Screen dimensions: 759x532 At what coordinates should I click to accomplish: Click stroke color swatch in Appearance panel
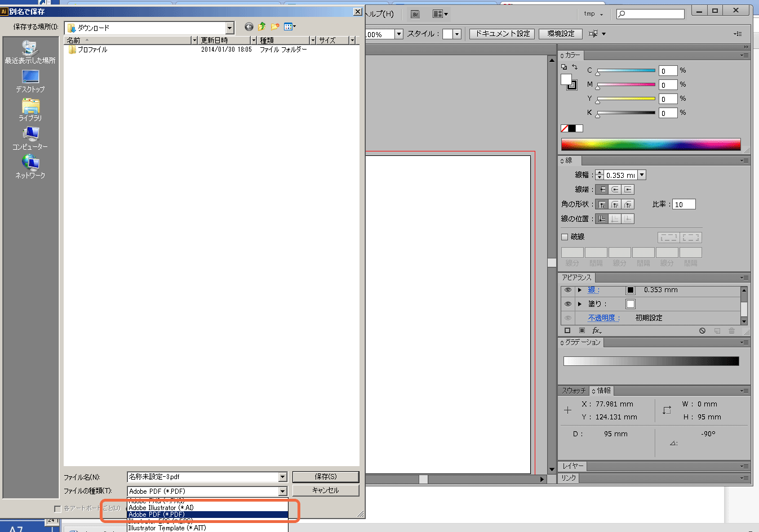[631, 290]
